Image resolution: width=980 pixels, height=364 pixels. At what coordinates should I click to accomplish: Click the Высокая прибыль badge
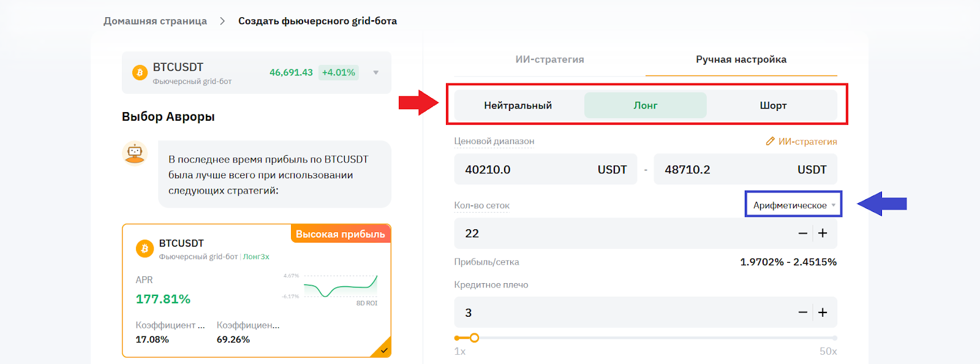pyautogui.click(x=341, y=234)
